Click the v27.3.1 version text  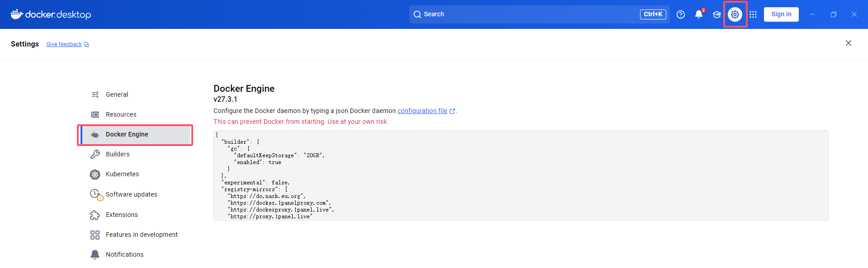point(225,99)
